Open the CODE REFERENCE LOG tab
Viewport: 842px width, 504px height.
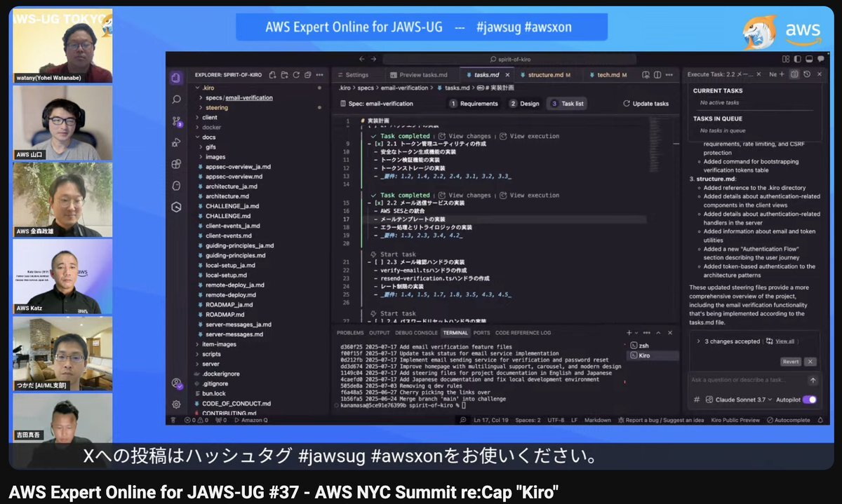(x=523, y=332)
